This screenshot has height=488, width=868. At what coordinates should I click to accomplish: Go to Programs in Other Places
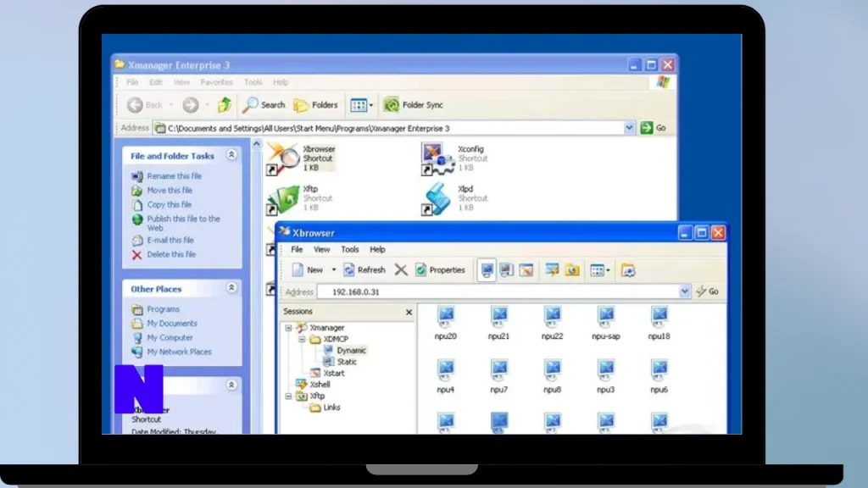pyautogui.click(x=163, y=309)
